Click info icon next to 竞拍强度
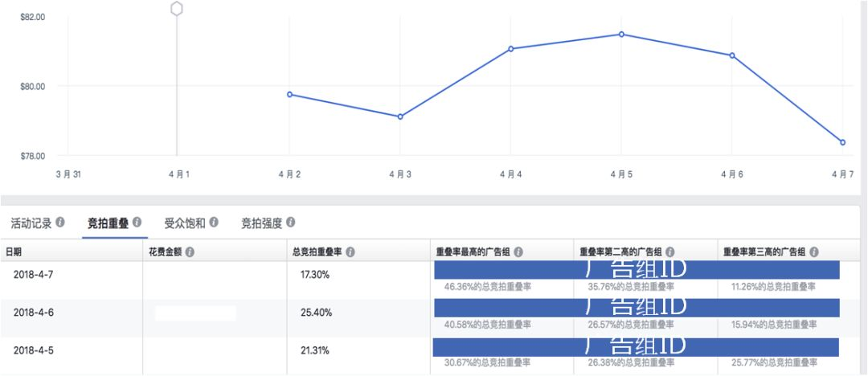Screen dimensions: 868x376 click(x=290, y=223)
